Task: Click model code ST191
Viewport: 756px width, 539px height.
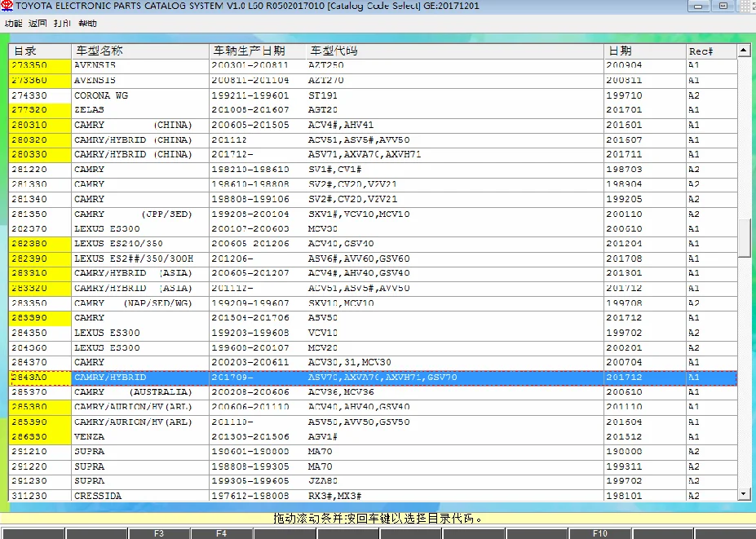Action: [323, 95]
